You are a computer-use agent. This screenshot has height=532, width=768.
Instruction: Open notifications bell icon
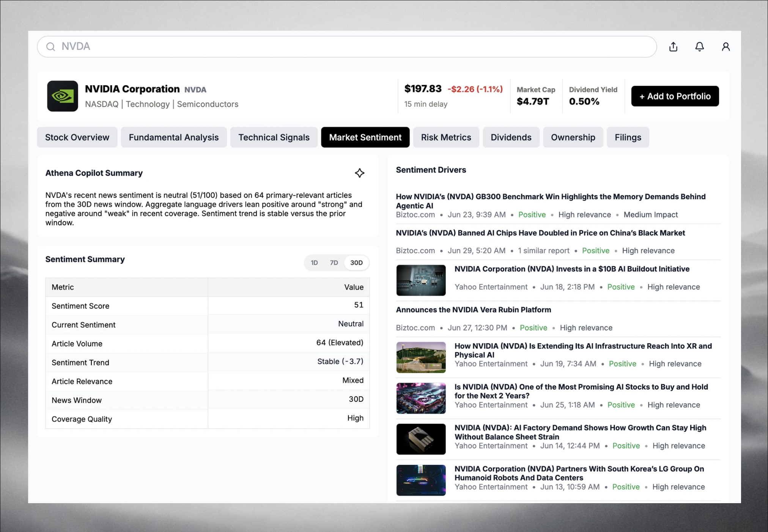[699, 47]
